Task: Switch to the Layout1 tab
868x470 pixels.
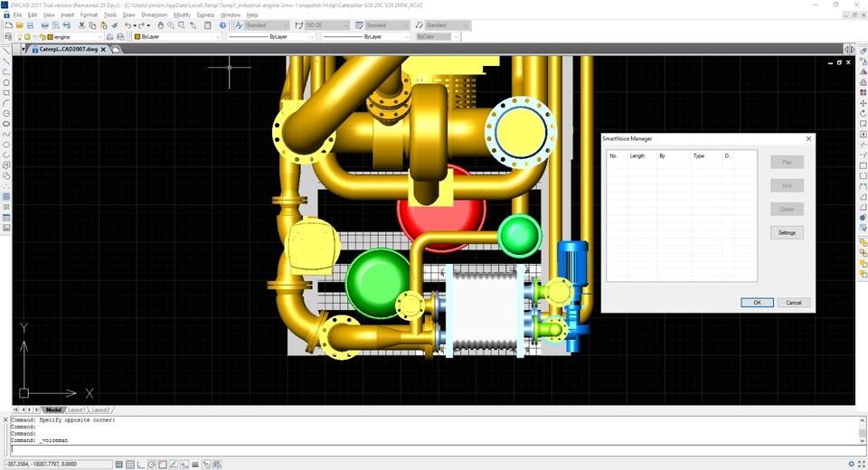Action: (77, 410)
